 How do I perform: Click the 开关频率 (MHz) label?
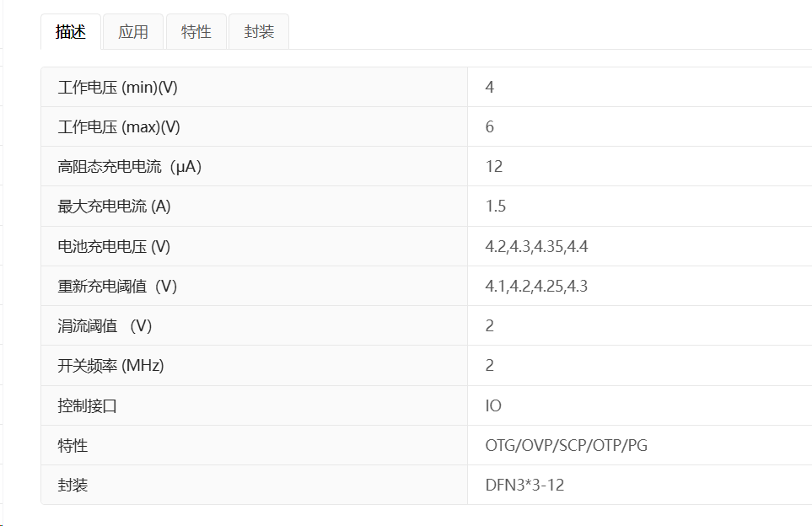coord(110,366)
